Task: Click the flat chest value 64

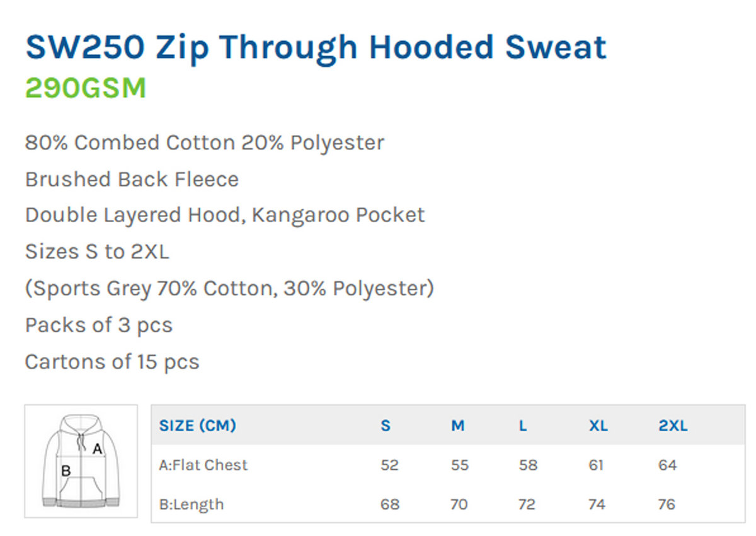Action: pyautogui.click(x=667, y=465)
